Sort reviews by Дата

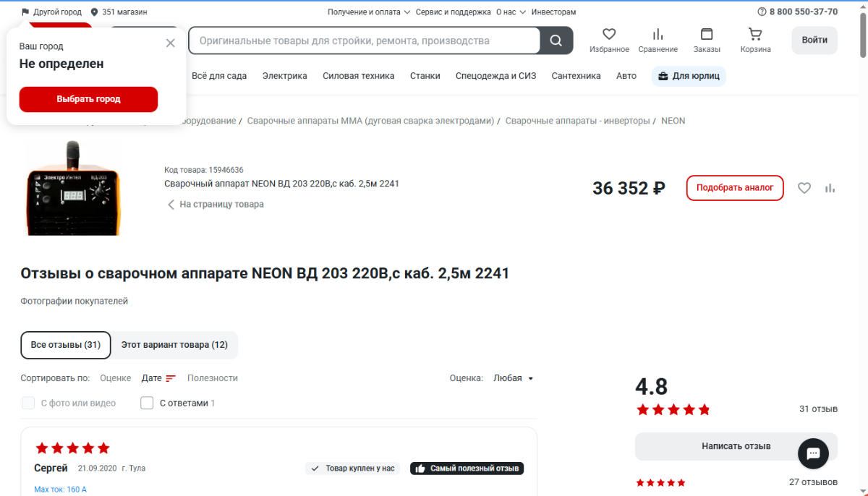tap(152, 378)
